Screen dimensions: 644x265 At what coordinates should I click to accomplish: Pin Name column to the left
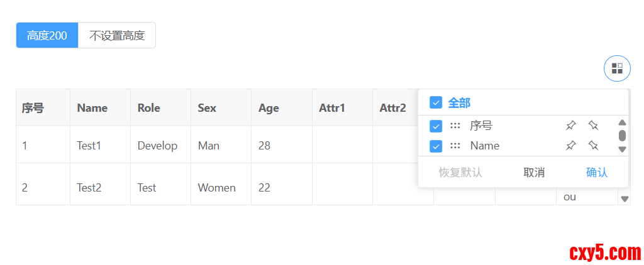570,146
